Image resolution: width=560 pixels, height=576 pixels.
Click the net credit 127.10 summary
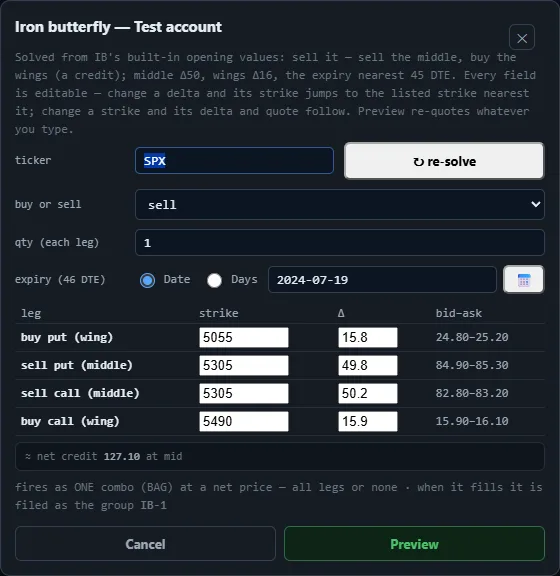[280, 456]
